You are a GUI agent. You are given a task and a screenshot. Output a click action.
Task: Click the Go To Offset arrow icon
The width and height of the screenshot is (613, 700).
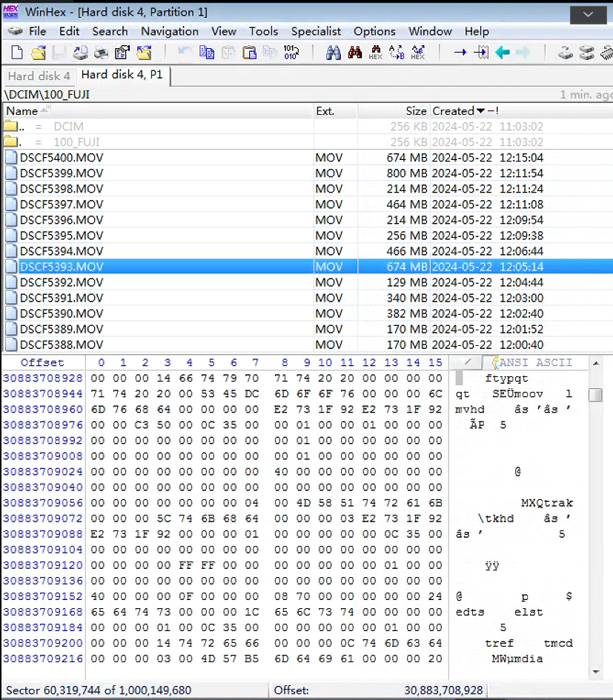460,53
